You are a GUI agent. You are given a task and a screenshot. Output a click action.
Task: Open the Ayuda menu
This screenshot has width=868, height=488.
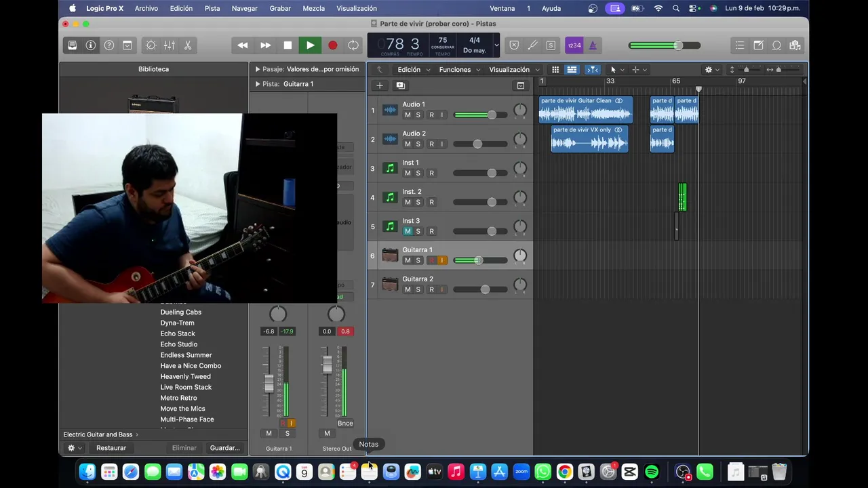[x=551, y=8]
